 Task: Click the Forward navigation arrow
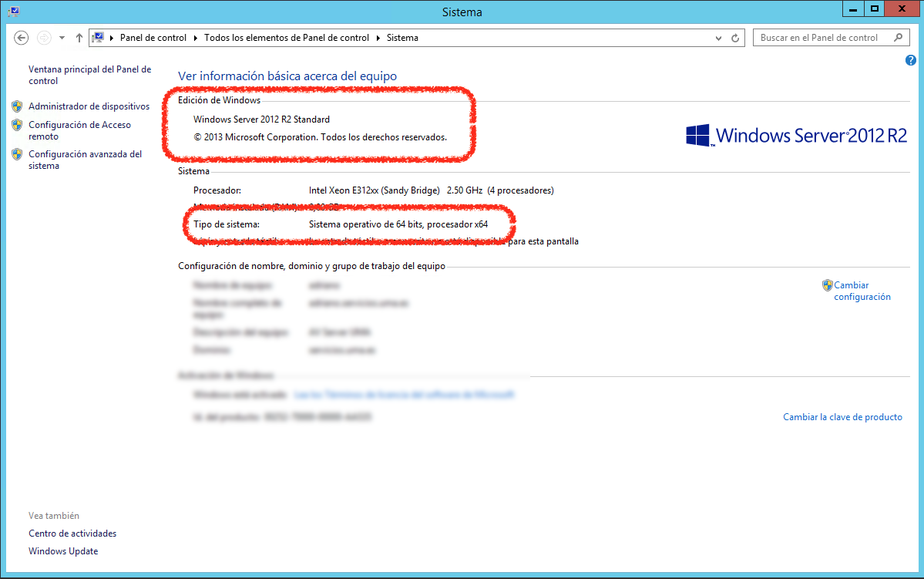coord(44,38)
